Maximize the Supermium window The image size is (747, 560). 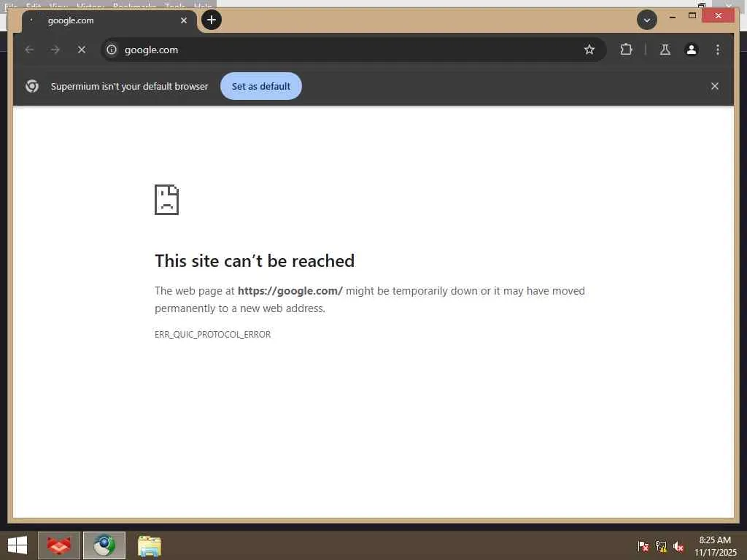692,16
